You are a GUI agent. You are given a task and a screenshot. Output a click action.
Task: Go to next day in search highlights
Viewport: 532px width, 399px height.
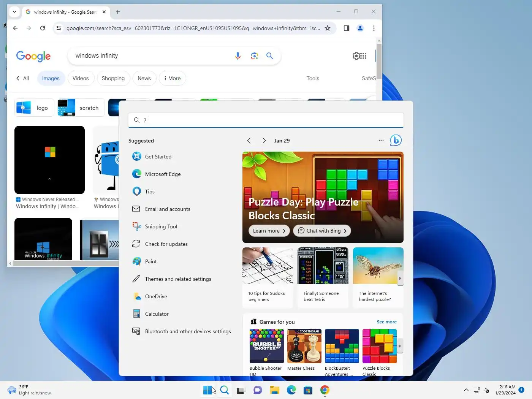coord(264,141)
